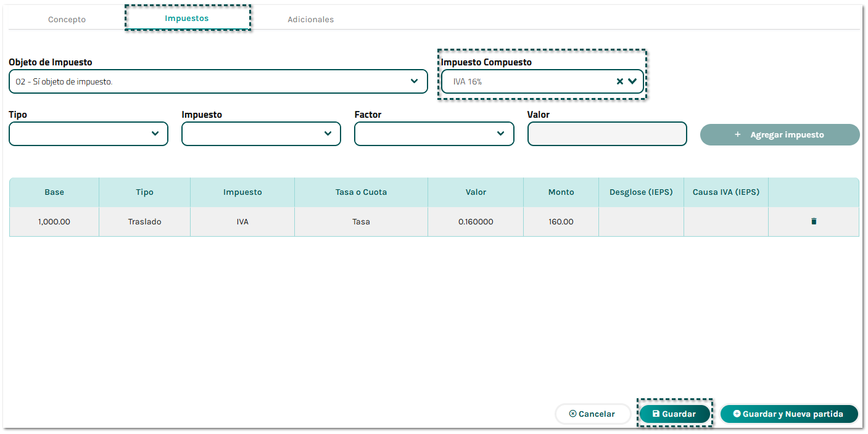The width and height of the screenshot is (868, 434).
Task: Click the Cancelar button
Action: click(x=593, y=414)
